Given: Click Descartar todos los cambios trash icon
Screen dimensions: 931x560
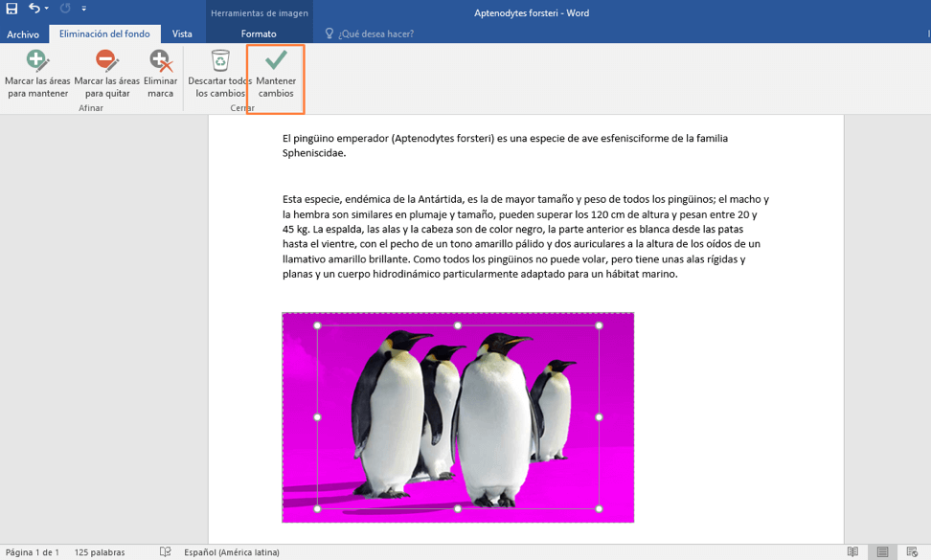Looking at the screenshot, I should tap(220, 60).
